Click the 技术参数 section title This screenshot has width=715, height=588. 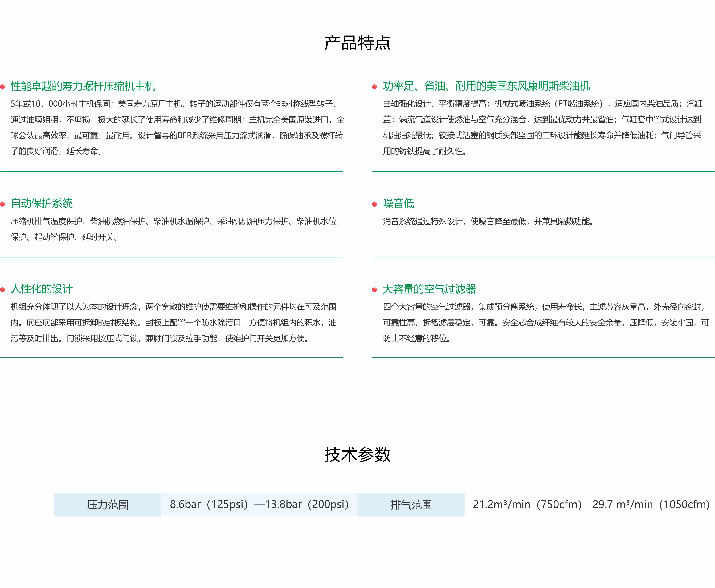coord(357,455)
